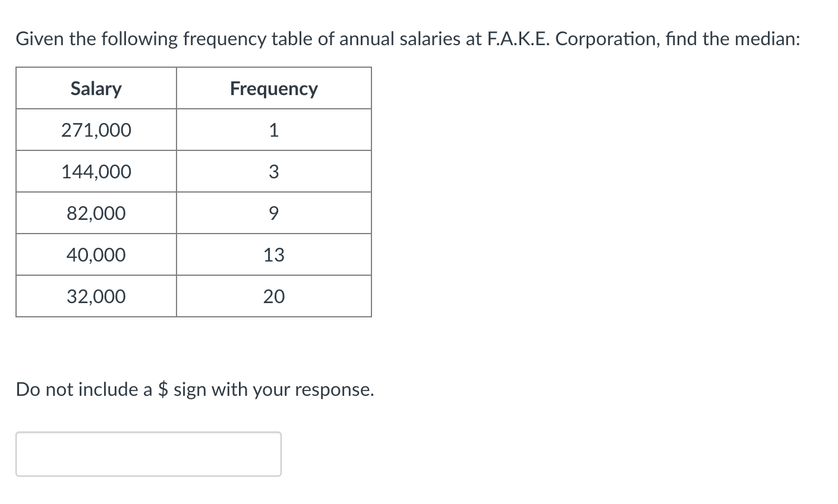Viewport: 838px width, 504px height.
Task: Click the cell containing 144,000
Action: [x=96, y=171]
